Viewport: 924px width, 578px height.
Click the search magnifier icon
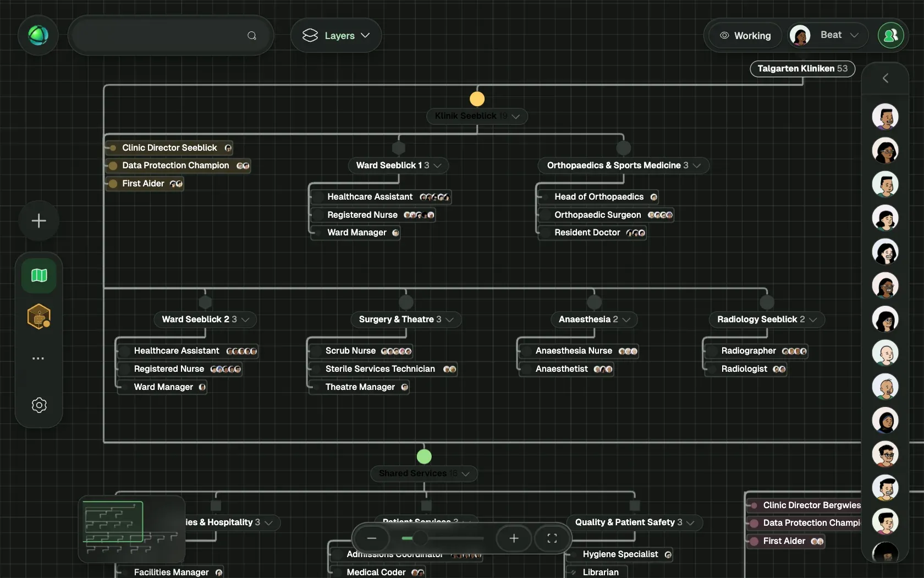tap(252, 36)
